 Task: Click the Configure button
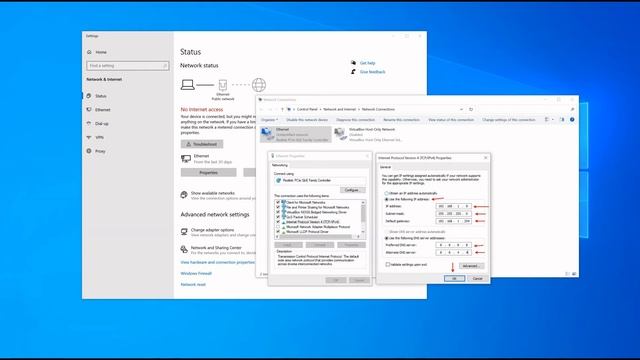point(352,190)
